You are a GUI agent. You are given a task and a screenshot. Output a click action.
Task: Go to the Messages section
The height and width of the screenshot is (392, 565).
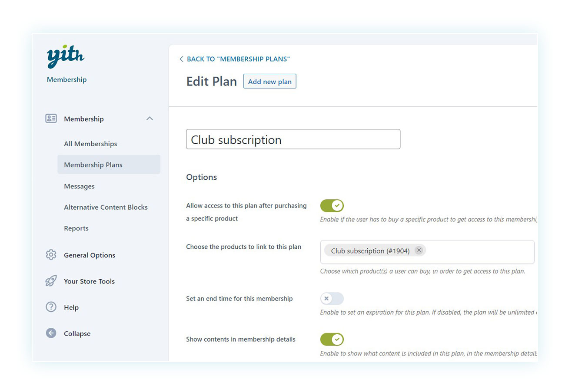[x=79, y=186]
